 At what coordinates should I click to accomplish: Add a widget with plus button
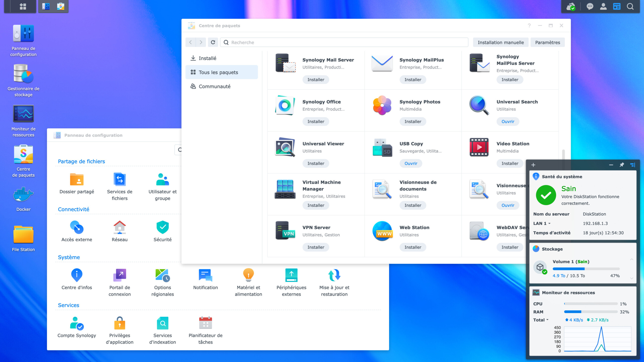[533, 165]
